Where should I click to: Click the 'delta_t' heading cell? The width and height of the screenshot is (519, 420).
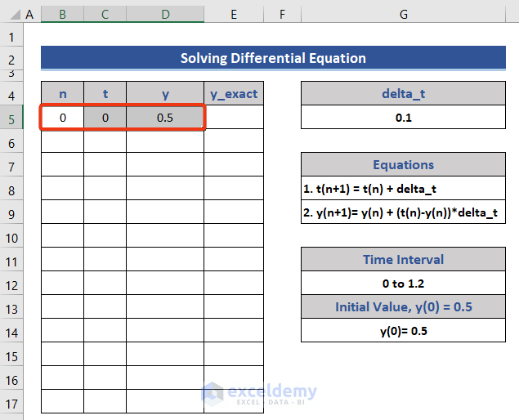click(404, 93)
